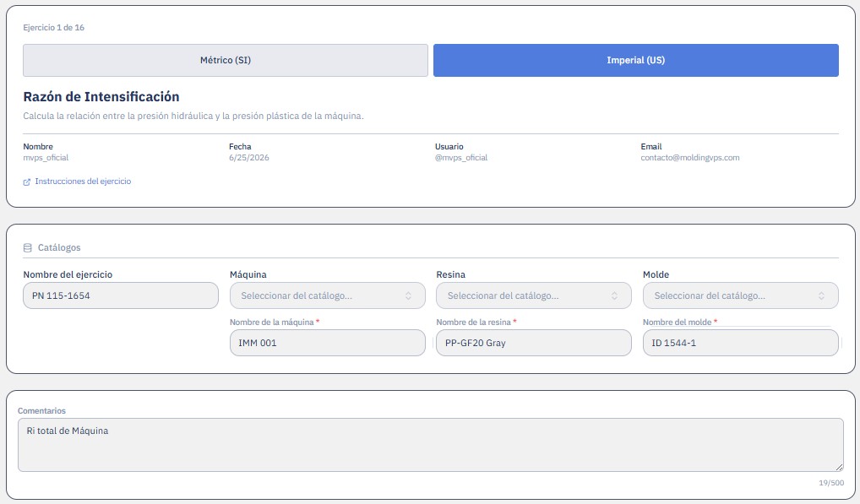The width and height of the screenshot is (860, 504).
Task: Open the Máquina catalog dropdown
Action: click(x=328, y=295)
